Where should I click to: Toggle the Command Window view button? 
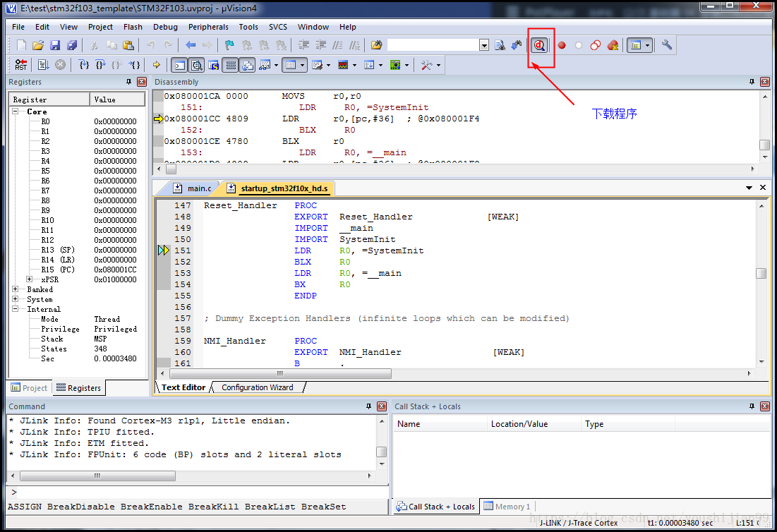coord(179,65)
